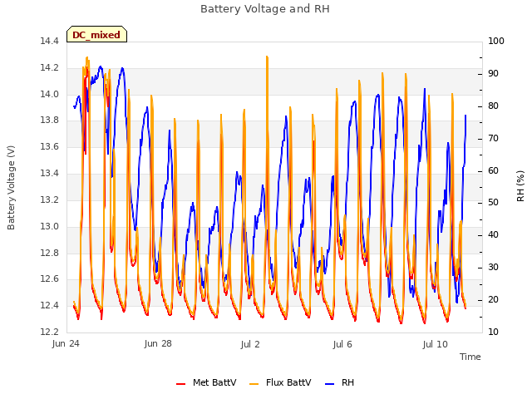Click the 50 RH tick label
The height and width of the screenshot is (399, 532).
click(x=493, y=202)
